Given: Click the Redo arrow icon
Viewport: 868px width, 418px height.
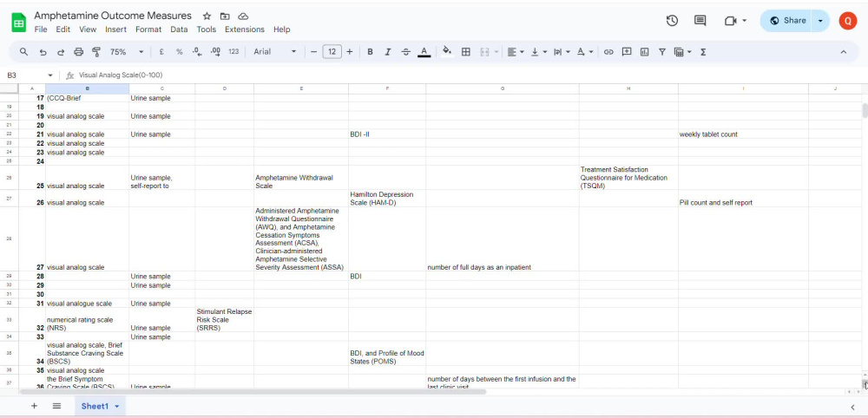Looking at the screenshot, I should [61, 52].
